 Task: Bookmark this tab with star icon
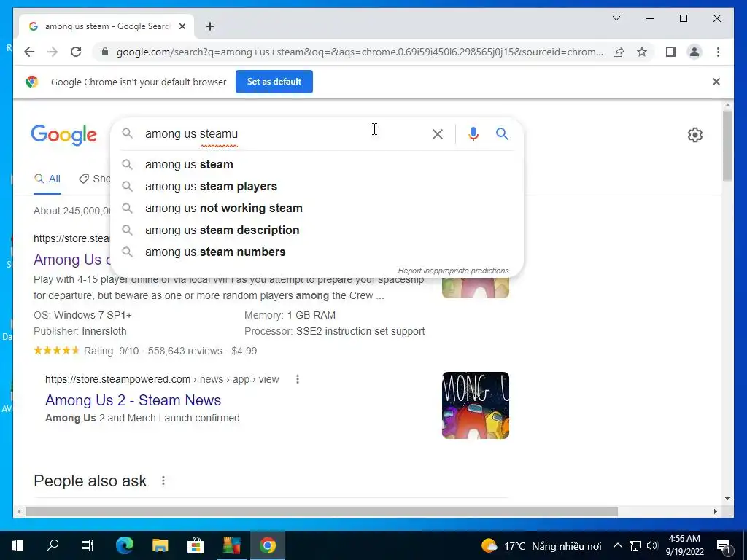(x=642, y=52)
